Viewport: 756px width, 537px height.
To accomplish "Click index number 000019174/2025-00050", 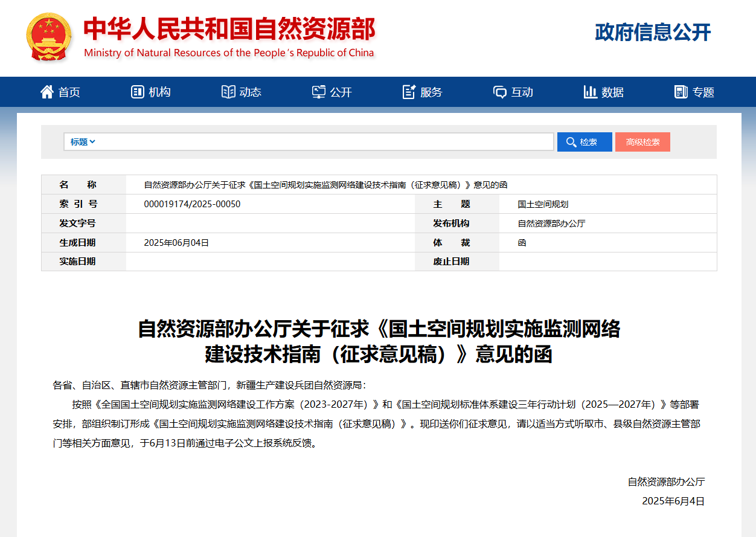I will tap(192, 204).
